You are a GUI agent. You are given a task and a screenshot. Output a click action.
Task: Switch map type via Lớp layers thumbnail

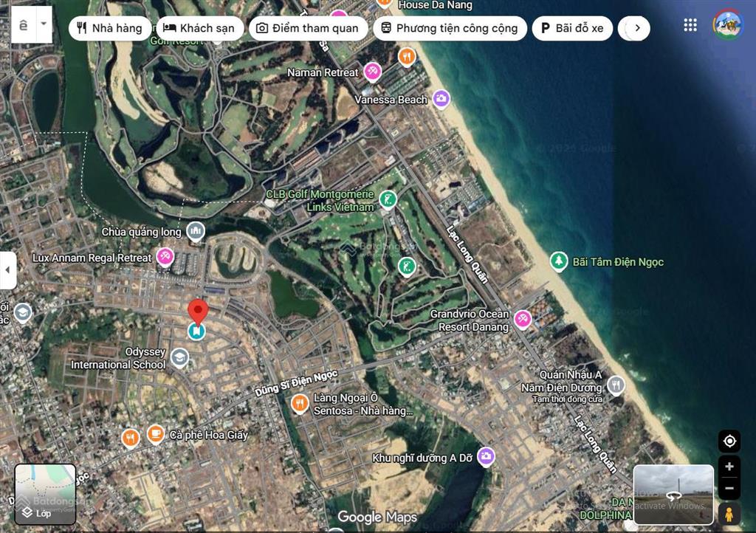(45, 494)
